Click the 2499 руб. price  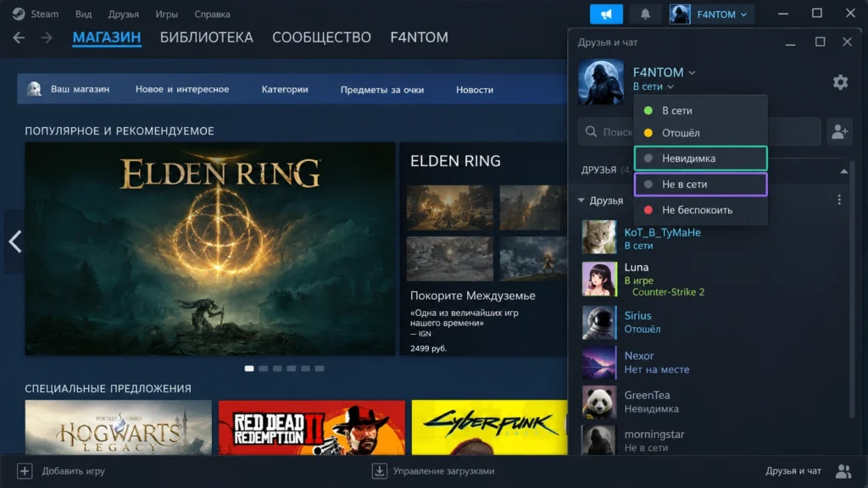428,348
